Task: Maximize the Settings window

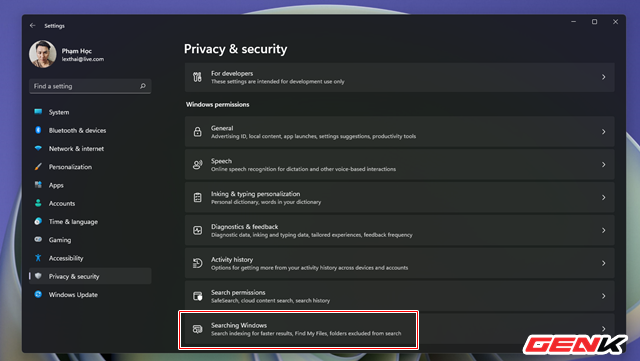Action: tap(594, 22)
